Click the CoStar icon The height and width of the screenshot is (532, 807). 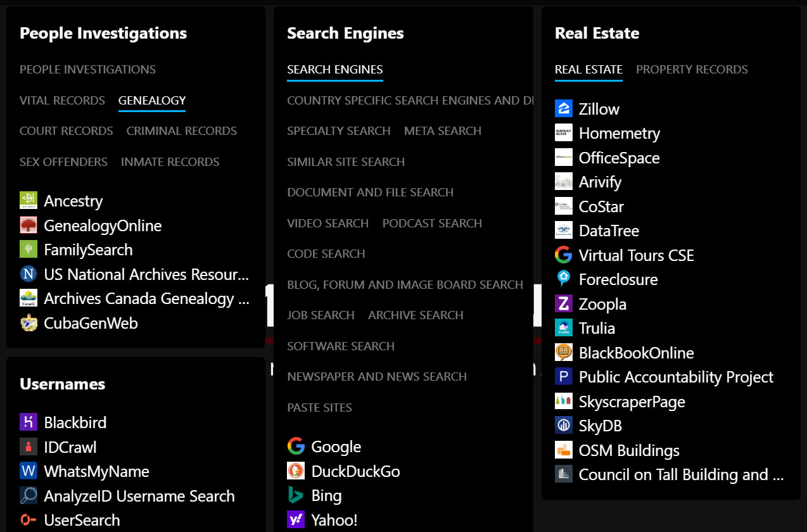564,206
